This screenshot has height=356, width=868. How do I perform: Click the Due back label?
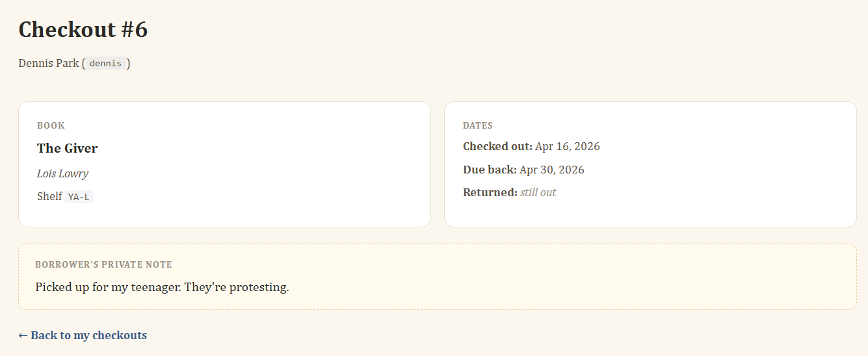(x=490, y=170)
